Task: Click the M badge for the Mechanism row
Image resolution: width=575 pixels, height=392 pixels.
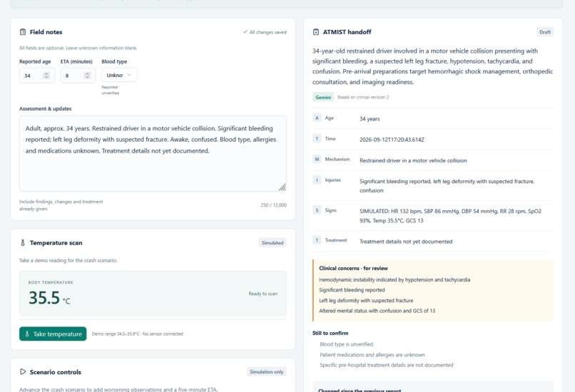Action: pyautogui.click(x=317, y=159)
